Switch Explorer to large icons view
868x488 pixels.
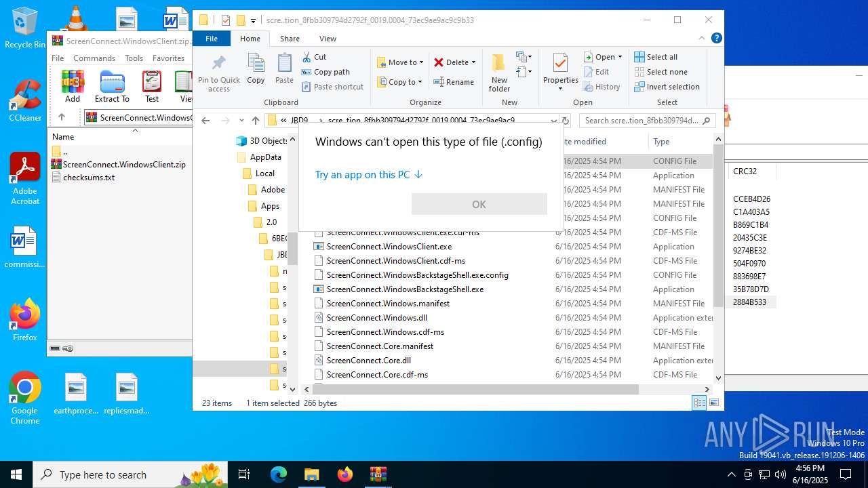(x=713, y=403)
